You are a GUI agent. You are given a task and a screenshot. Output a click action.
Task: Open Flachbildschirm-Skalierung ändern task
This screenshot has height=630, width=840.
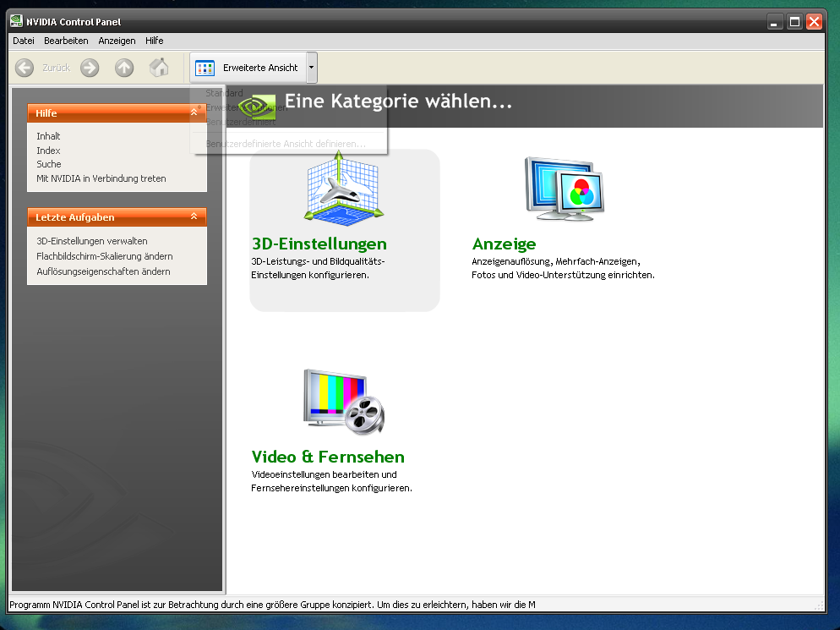[105, 256]
